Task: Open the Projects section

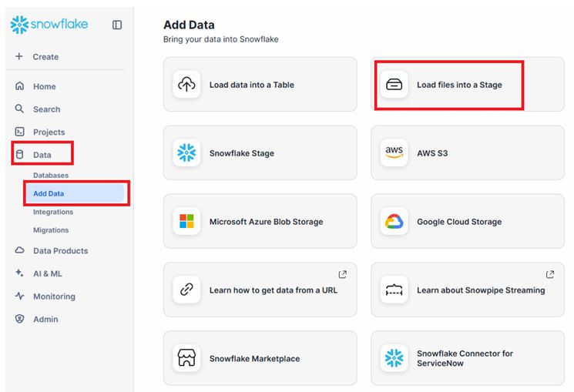Action: [49, 132]
